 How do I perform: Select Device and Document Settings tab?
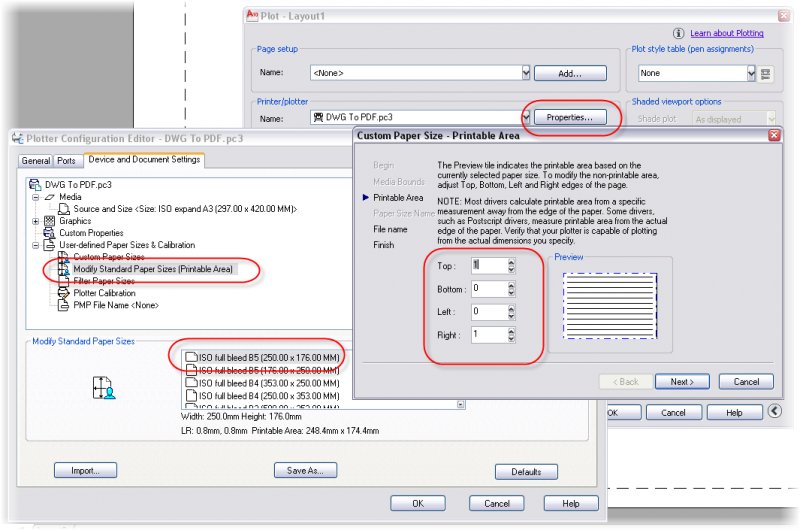[x=144, y=160]
